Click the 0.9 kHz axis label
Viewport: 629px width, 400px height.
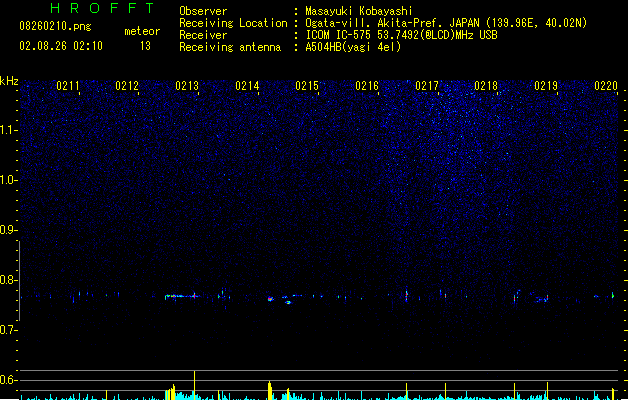coord(8,230)
